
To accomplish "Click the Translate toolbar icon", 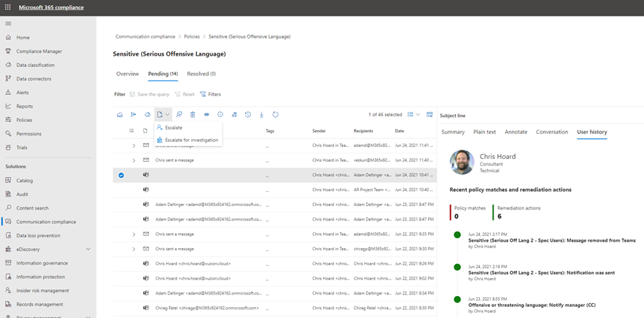I will click(234, 115).
